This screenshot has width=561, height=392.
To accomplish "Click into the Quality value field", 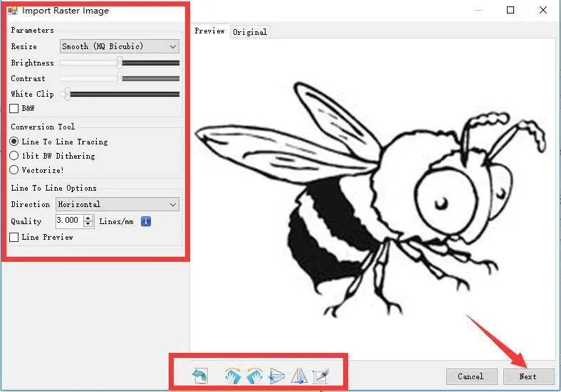I will [x=70, y=221].
